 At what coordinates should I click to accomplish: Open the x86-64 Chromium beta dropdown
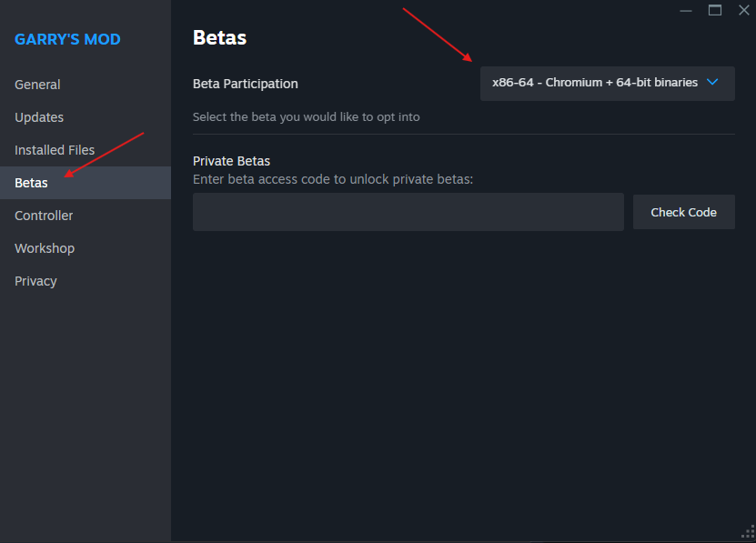tap(595, 83)
